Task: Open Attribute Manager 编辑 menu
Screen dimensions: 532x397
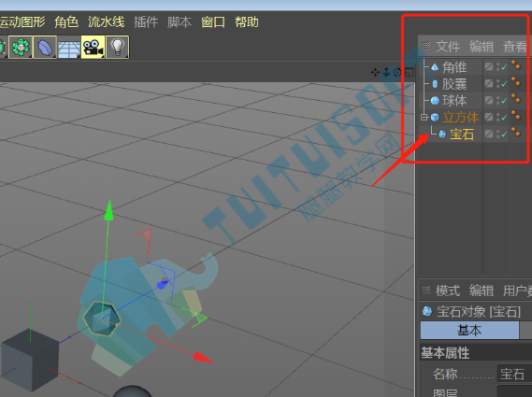Action: tap(482, 291)
